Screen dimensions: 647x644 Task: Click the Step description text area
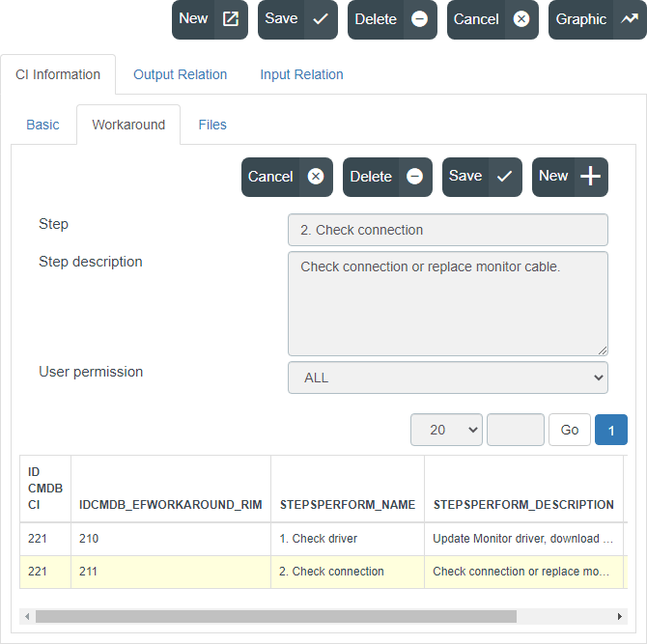point(448,303)
